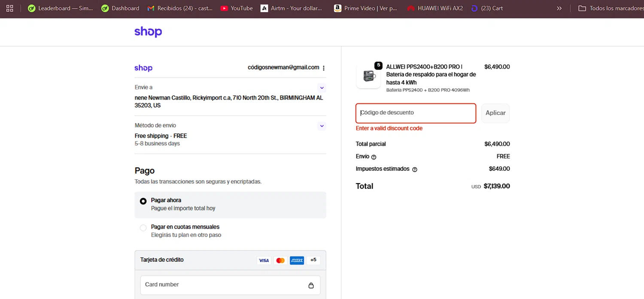Focus the Card number field
The image size is (644, 299).
(230, 285)
